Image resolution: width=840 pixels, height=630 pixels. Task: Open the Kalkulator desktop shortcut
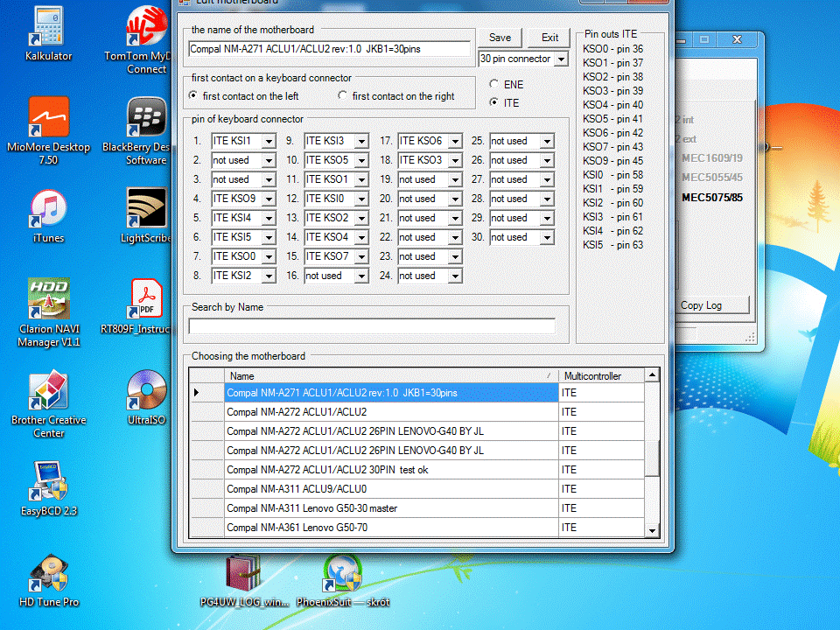click(48, 33)
